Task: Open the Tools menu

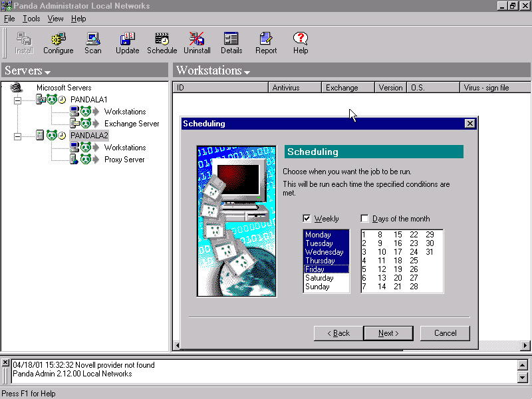Action: coord(31,19)
